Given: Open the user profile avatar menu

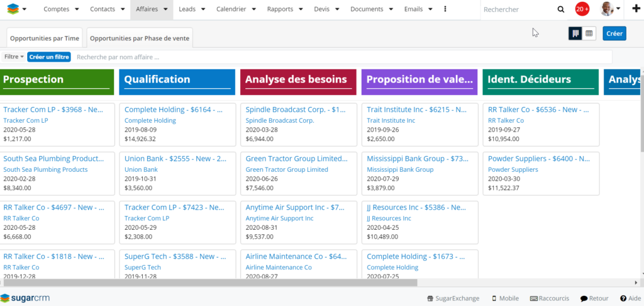Looking at the screenshot, I should (x=610, y=9).
